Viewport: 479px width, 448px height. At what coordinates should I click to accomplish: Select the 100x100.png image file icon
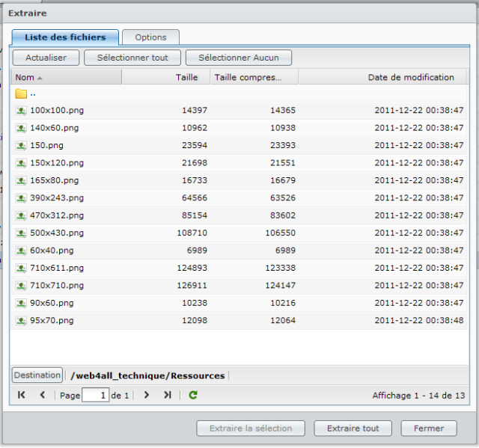click(21, 111)
